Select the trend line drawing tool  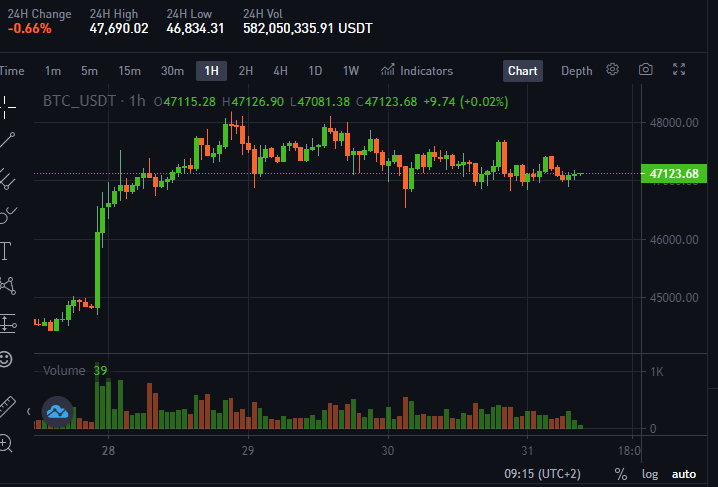click(x=7, y=140)
